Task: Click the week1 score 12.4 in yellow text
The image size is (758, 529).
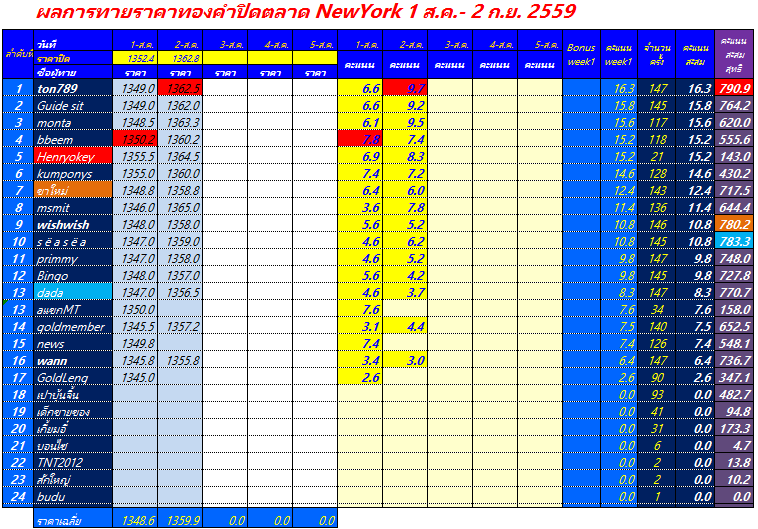Action: pos(619,191)
